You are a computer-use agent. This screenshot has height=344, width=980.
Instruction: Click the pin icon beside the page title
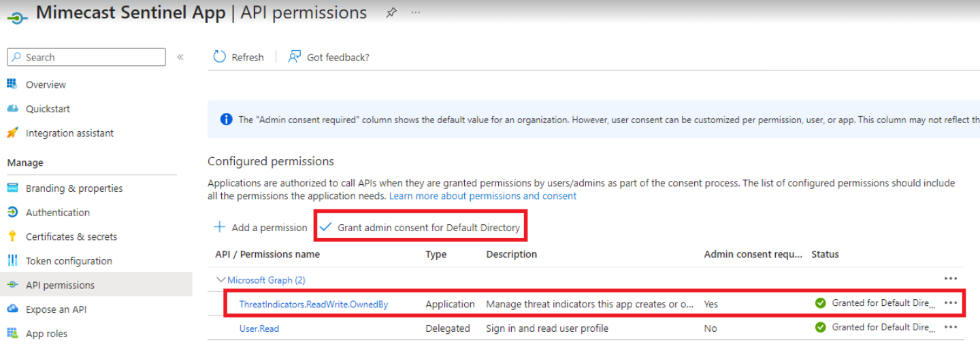click(x=391, y=13)
